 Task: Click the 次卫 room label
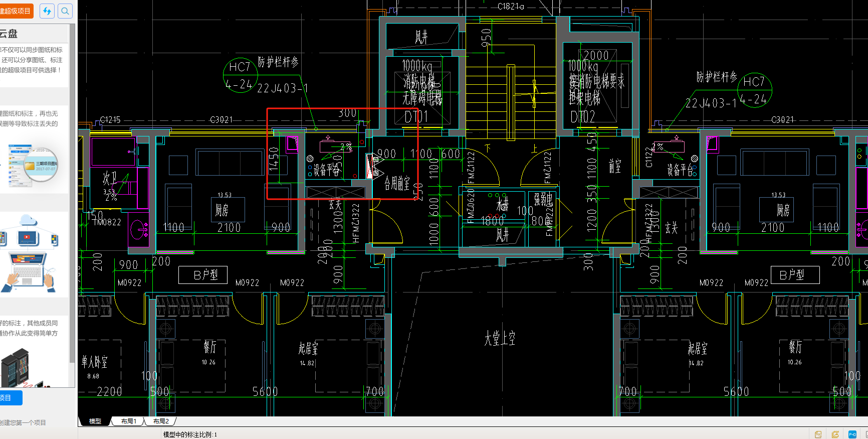pyautogui.click(x=110, y=178)
